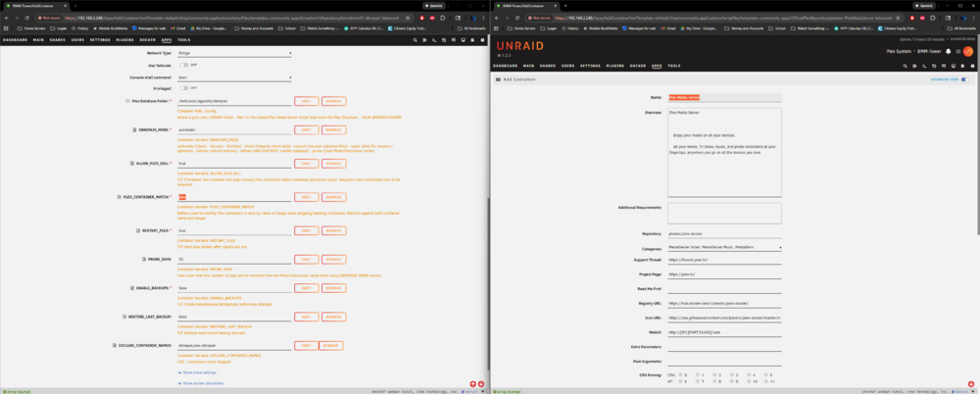Open the Categories dropdown in right window
The image size is (980, 394).
(x=724, y=248)
